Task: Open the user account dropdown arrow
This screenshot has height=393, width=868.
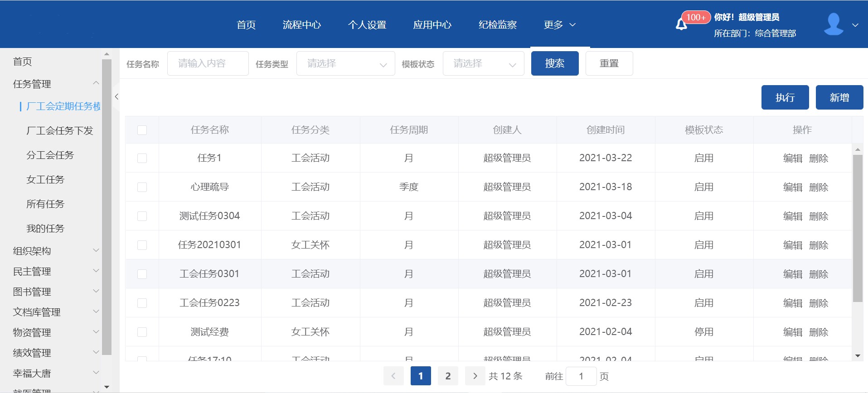Action: 855,25
